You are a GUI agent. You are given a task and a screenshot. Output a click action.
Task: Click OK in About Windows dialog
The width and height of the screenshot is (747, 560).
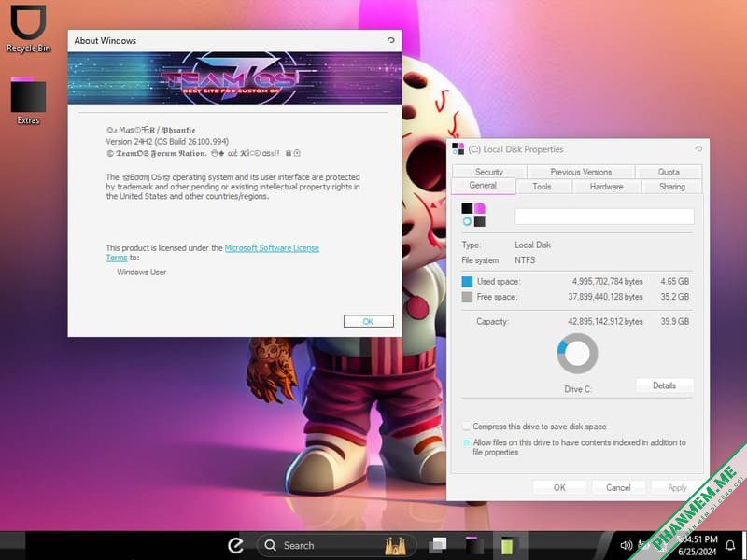[x=368, y=321]
